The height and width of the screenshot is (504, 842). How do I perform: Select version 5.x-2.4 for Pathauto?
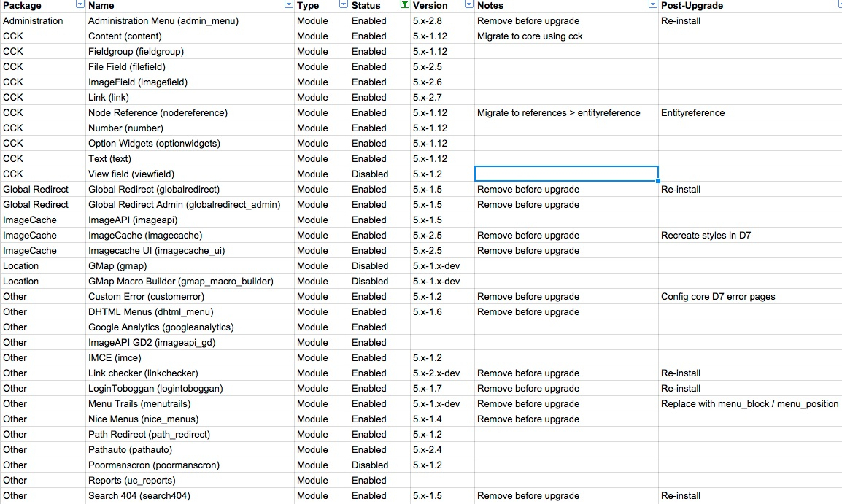pyautogui.click(x=442, y=449)
